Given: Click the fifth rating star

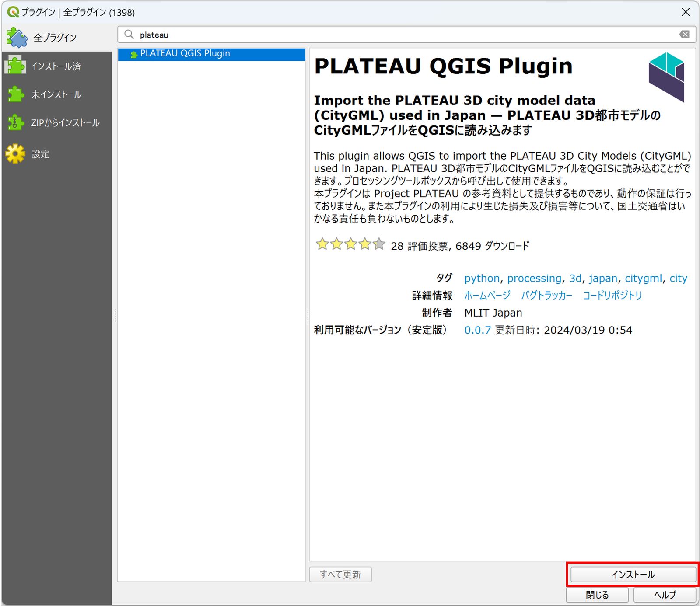Looking at the screenshot, I should click(x=379, y=244).
